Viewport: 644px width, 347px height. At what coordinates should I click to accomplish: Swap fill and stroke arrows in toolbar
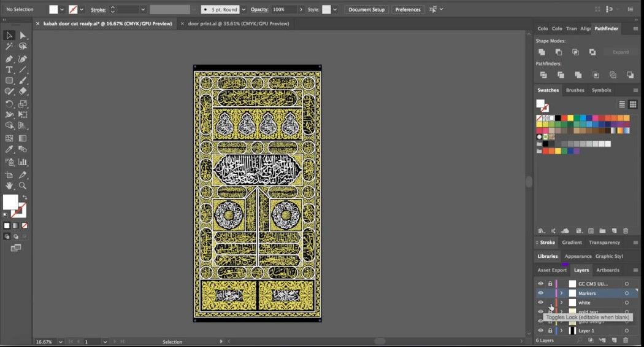25,198
